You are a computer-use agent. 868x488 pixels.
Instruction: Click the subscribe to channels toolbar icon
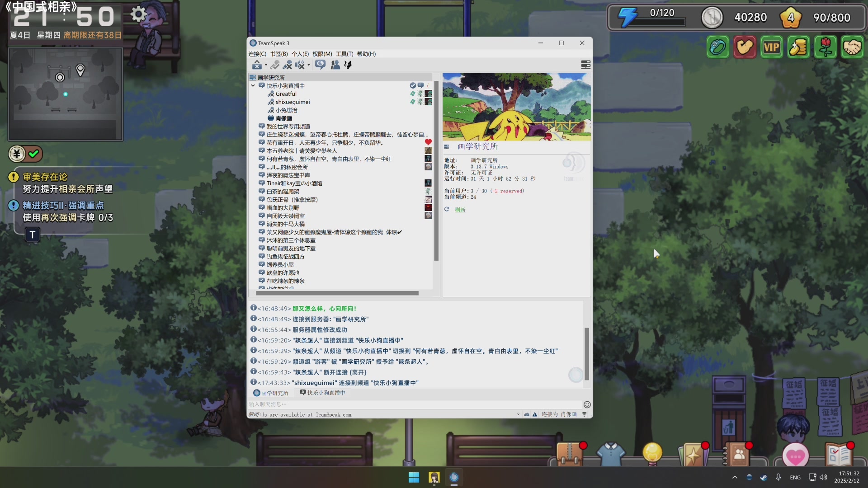(x=320, y=65)
